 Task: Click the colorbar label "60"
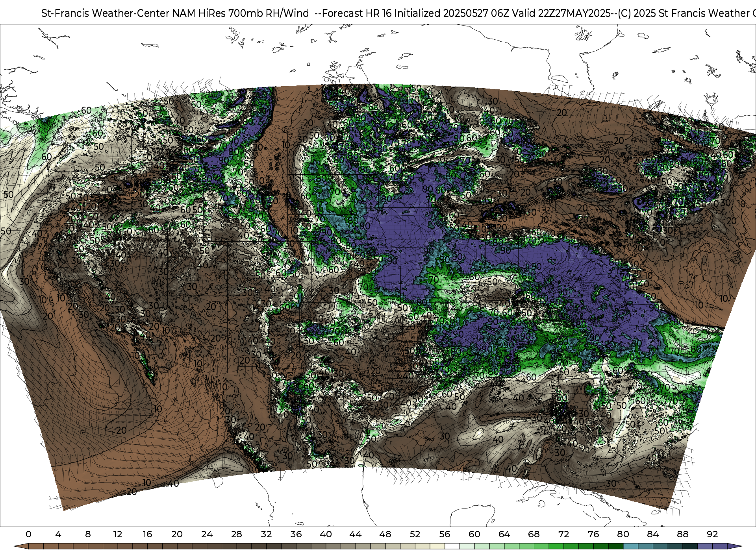474,534
